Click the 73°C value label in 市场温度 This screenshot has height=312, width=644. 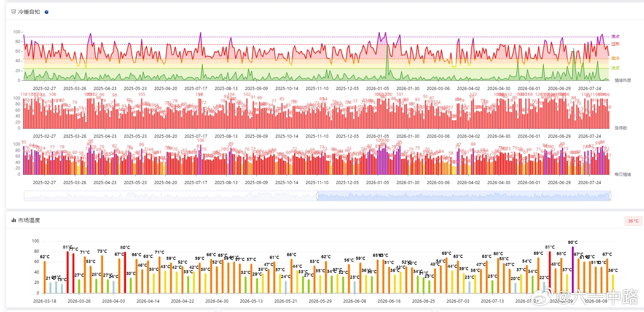click(102, 251)
